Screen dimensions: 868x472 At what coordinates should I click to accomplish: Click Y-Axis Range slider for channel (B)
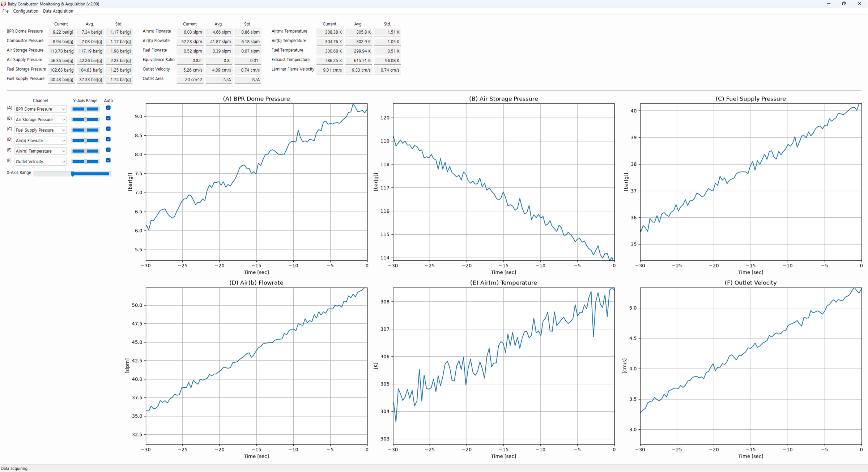tap(85, 119)
